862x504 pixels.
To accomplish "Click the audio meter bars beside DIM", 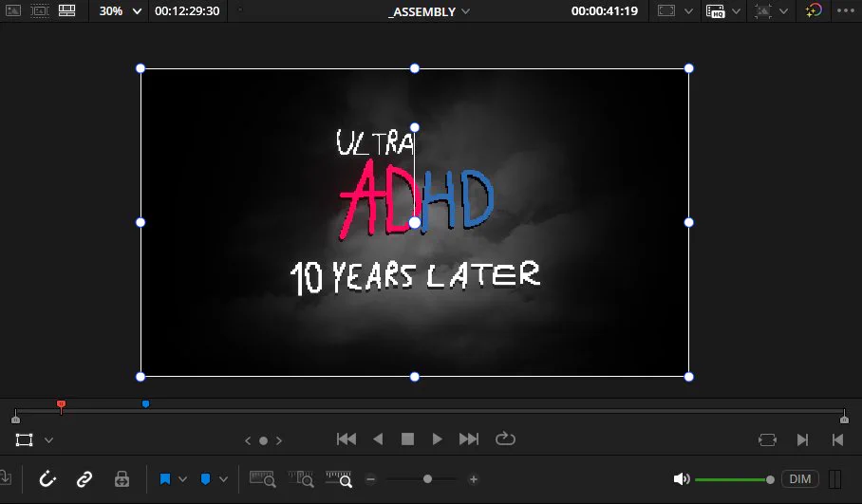I will (x=835, y=479).
